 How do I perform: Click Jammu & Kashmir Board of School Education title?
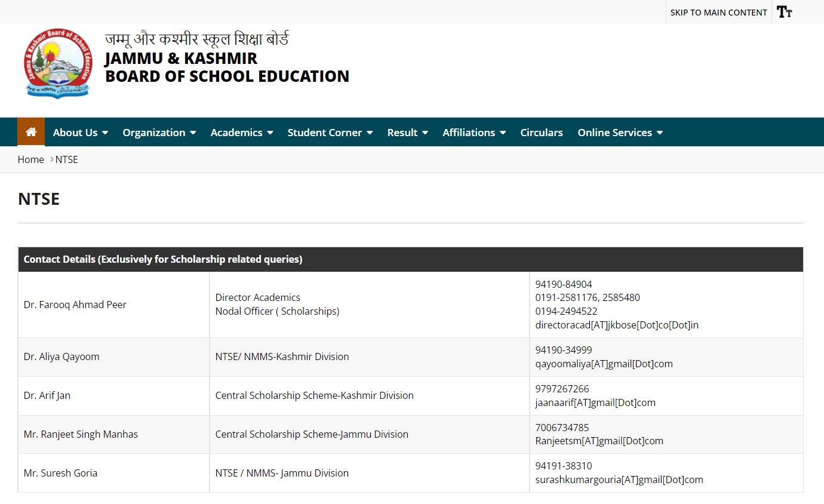pyautogui.click(x=227, y=67)
